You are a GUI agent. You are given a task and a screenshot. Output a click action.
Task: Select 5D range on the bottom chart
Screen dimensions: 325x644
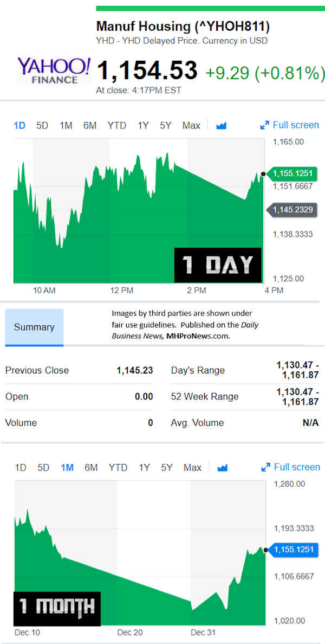coord(43,468)
